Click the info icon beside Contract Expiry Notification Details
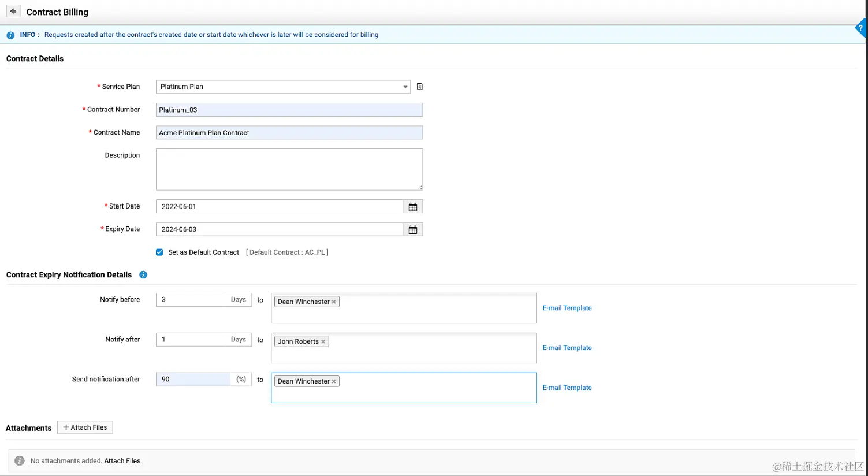The height and width of the screenshot is (476, 868). (x=143, y=274)
